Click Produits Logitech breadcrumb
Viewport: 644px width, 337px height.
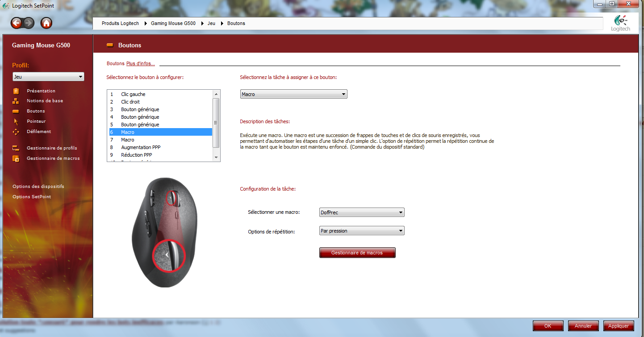(x=120, y=23)
